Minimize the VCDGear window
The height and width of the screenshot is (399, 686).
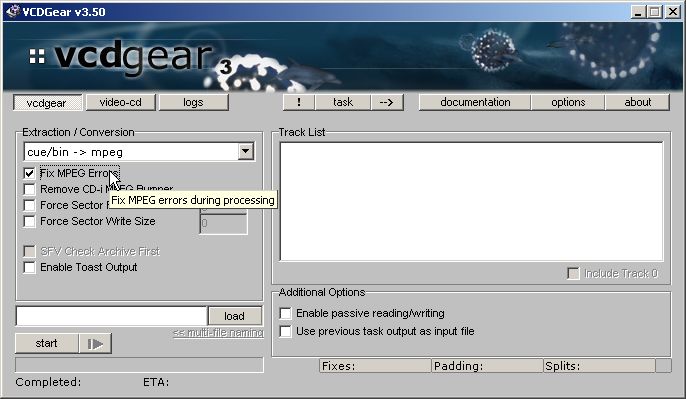[x=638, y=12]
